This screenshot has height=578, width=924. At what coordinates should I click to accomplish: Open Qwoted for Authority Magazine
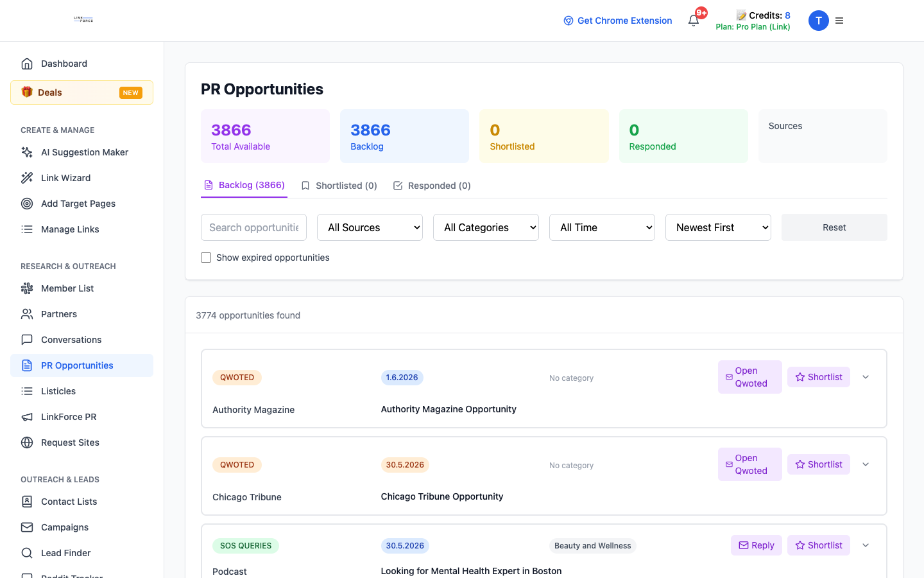750,377
